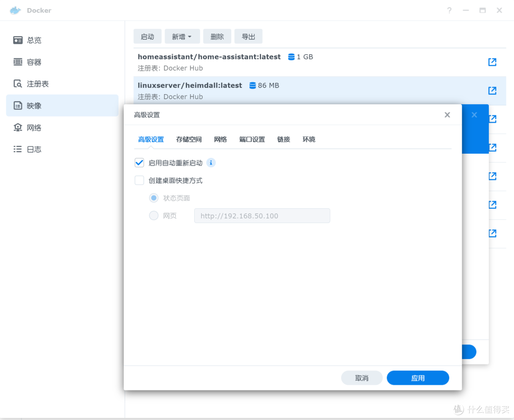Image resolution: width=514 pixels, height=420 pixels.
Task: Open the 新增 dropdown menu
Action: click(x=182, y=36)
